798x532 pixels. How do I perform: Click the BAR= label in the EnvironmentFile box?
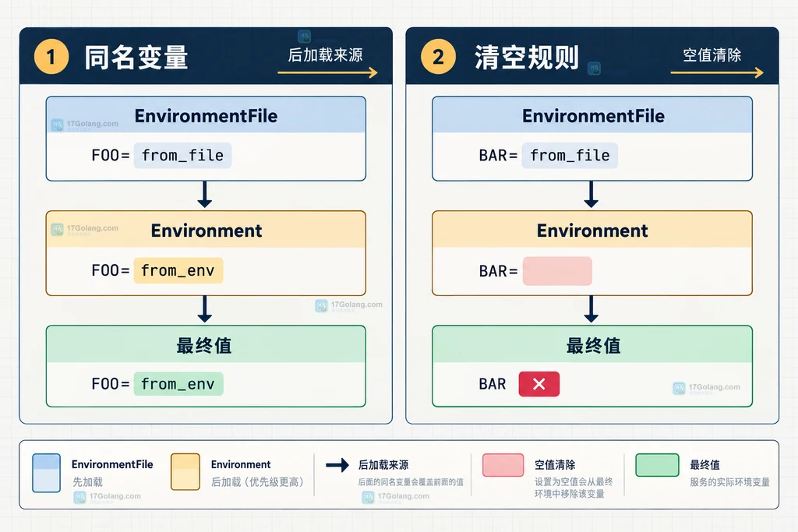tap(498, 156)
